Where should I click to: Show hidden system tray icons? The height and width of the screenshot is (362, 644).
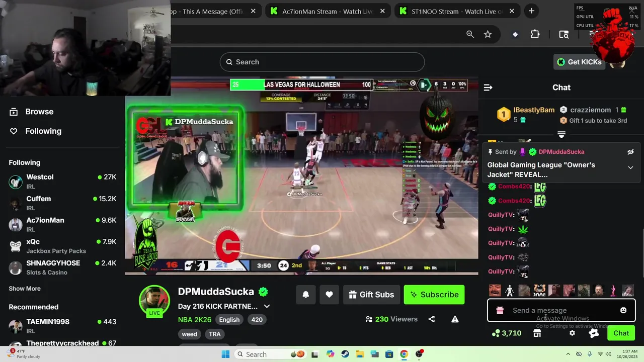click(x=568, y=354)
